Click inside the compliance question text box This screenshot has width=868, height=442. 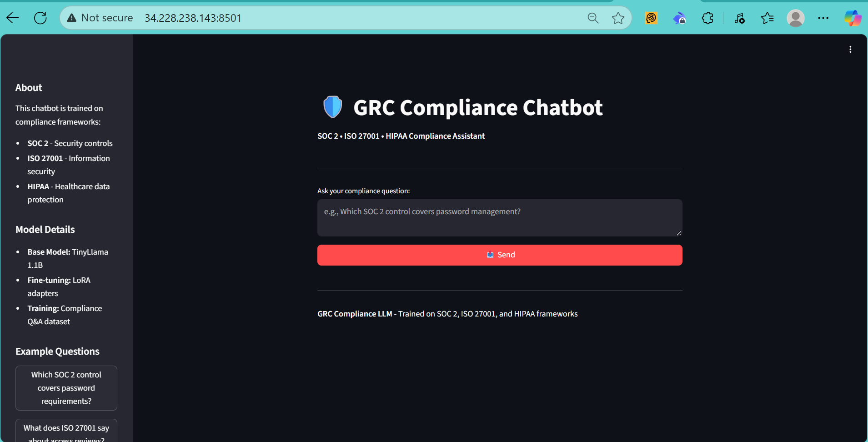click(499, 218)
